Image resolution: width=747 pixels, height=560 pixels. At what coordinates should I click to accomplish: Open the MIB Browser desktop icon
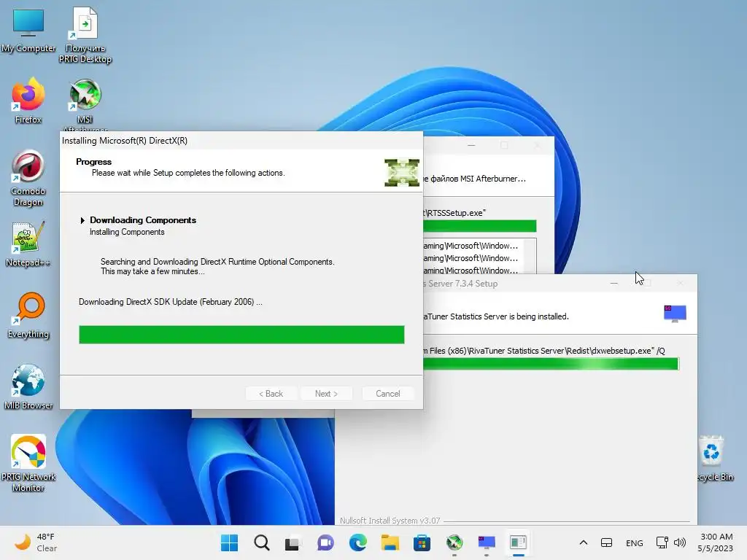point(28,386)
